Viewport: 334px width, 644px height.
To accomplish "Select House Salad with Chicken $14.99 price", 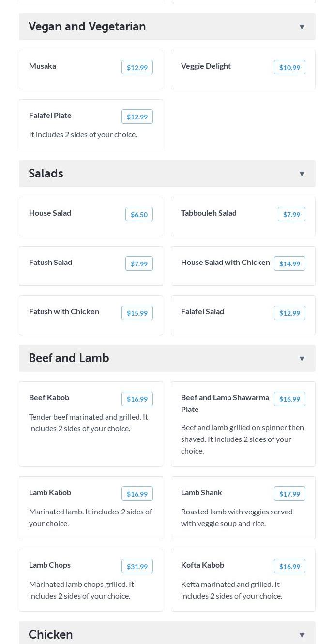I will click(x=289, y=264).
